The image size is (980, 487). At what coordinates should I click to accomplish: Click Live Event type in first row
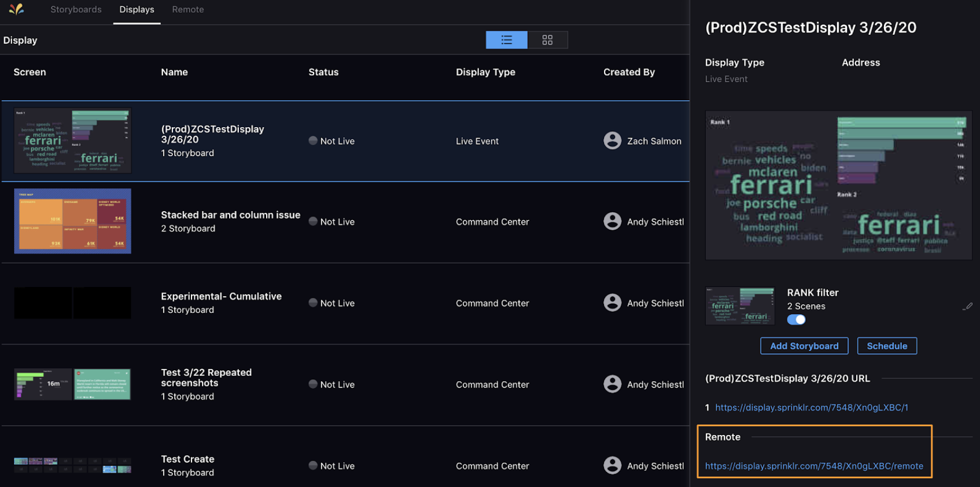(477, 141)
